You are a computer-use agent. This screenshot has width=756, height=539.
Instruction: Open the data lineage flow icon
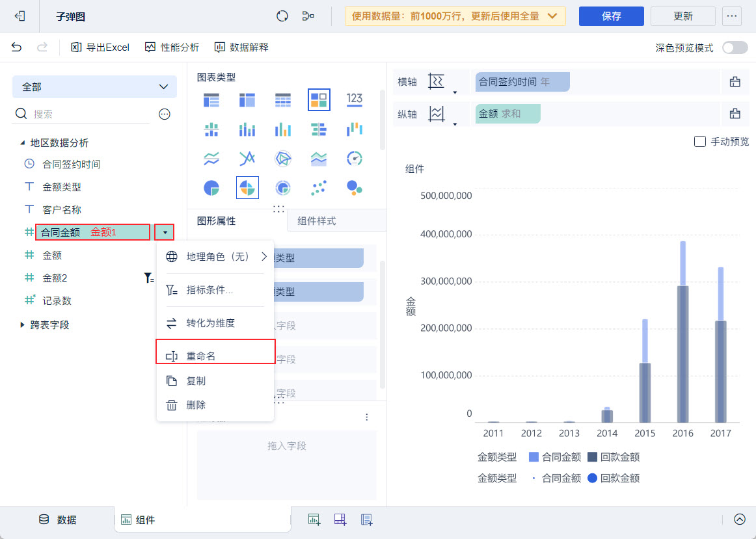[x=308, y=16]
